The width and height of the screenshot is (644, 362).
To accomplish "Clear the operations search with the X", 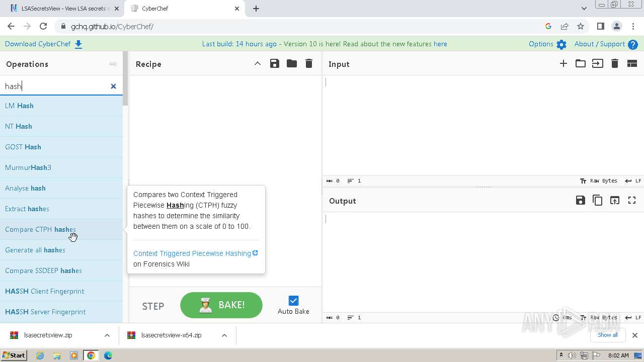I will 113,86.
